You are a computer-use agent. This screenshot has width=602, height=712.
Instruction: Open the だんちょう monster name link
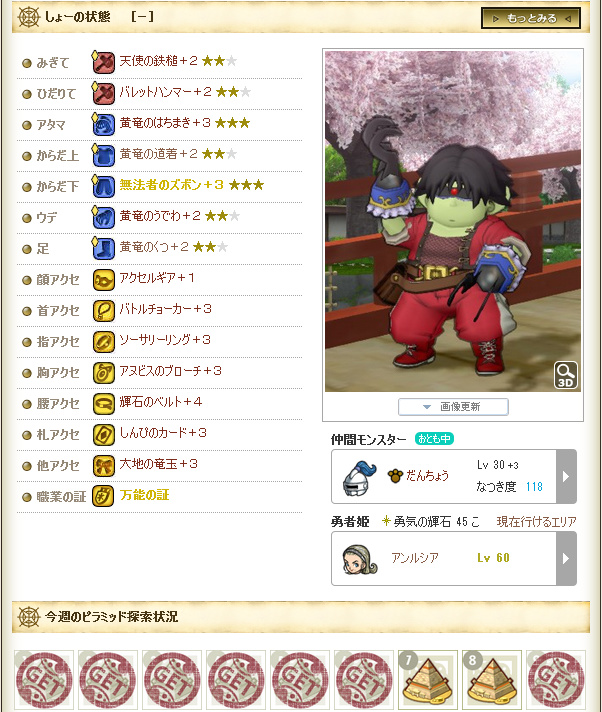coord(427,475)
